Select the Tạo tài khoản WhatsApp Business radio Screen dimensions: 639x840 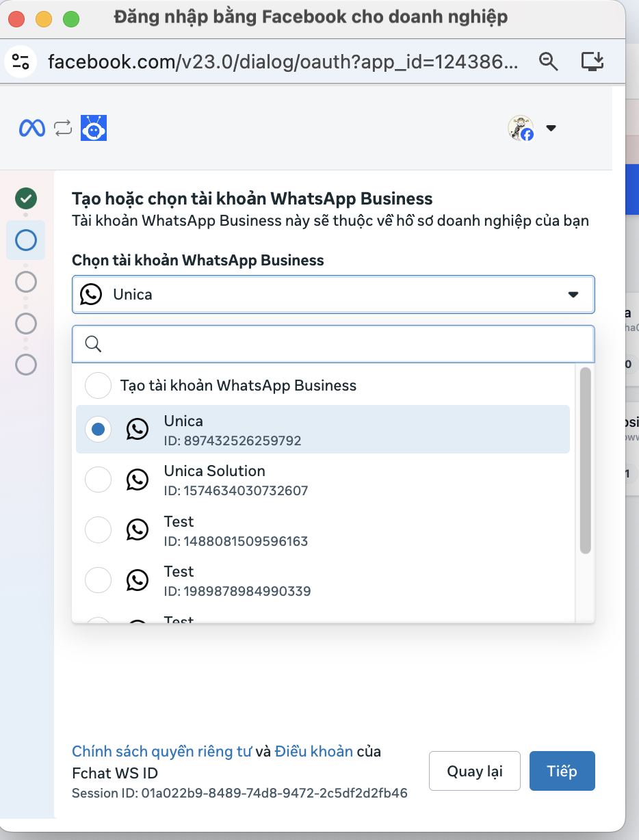(98, 385)
